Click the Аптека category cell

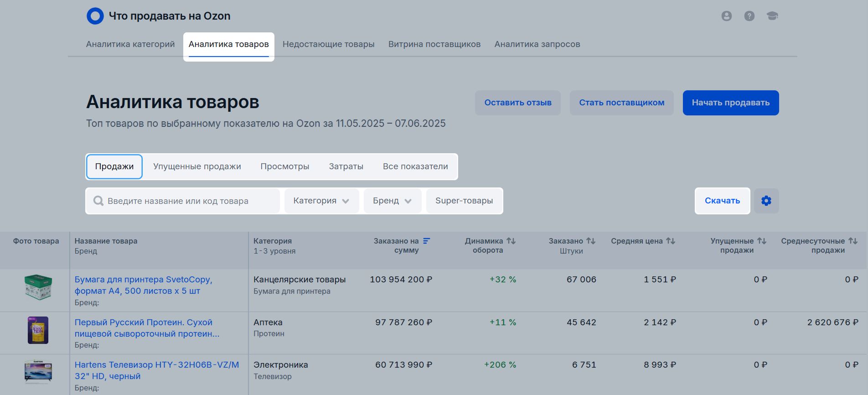point(268,322)
